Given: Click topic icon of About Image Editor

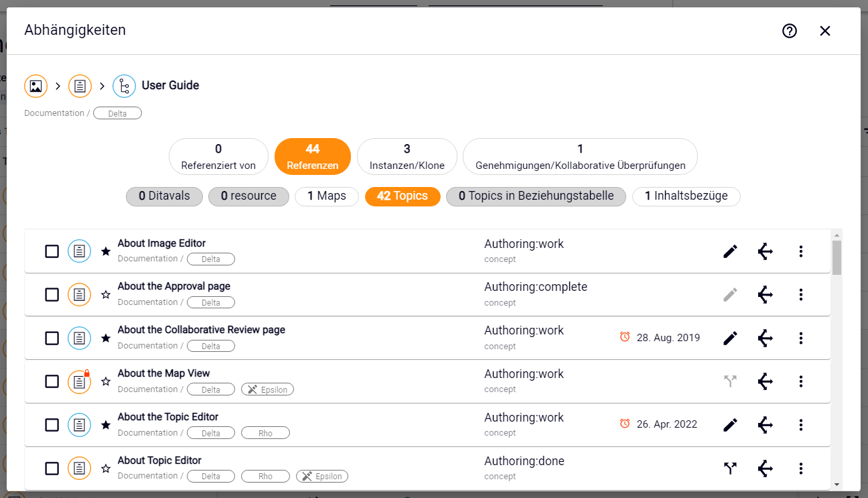Looking at the screenshot, I should [79, 251].
